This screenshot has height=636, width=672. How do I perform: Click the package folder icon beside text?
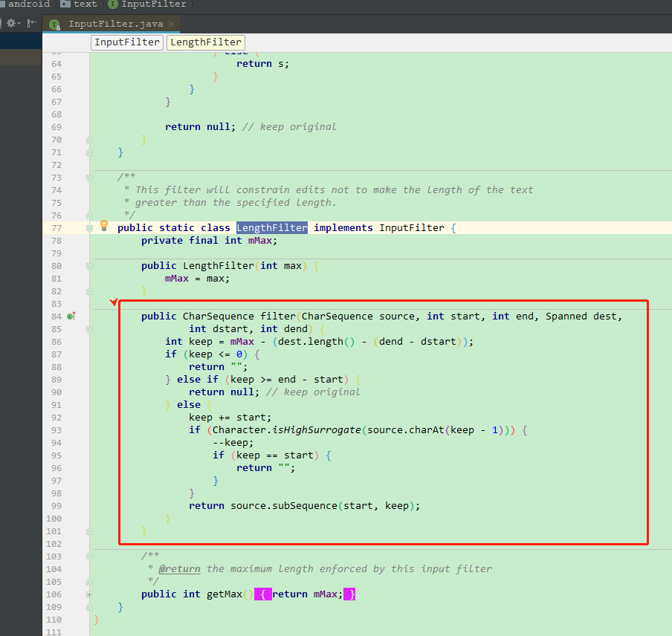coord(65,4)
